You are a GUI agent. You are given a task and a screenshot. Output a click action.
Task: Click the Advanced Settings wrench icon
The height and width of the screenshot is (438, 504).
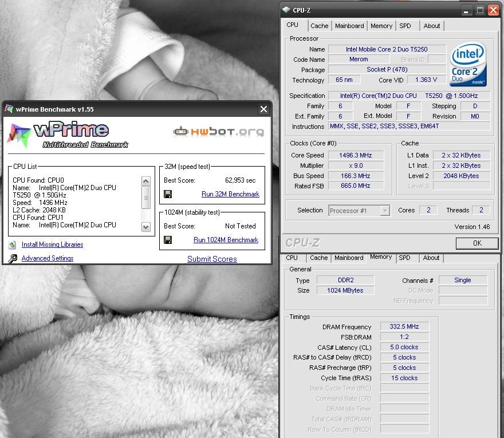[x=12, y=258]
